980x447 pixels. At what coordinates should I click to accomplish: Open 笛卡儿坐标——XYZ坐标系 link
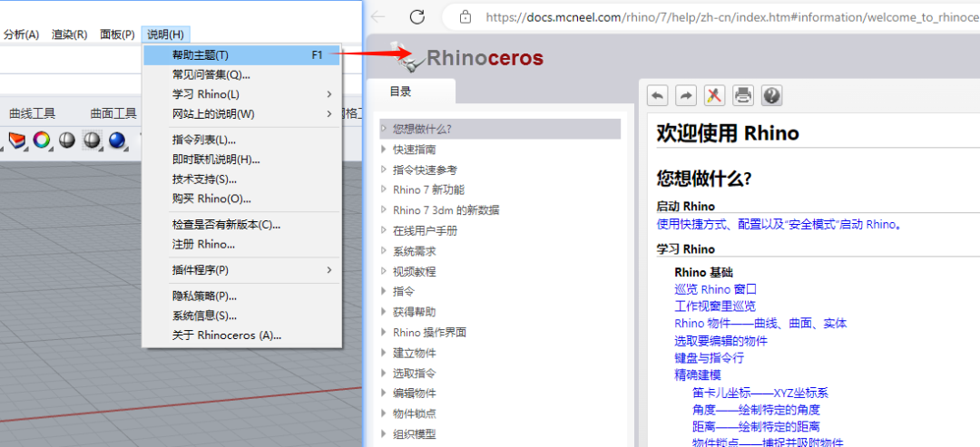tap(760, 393)
